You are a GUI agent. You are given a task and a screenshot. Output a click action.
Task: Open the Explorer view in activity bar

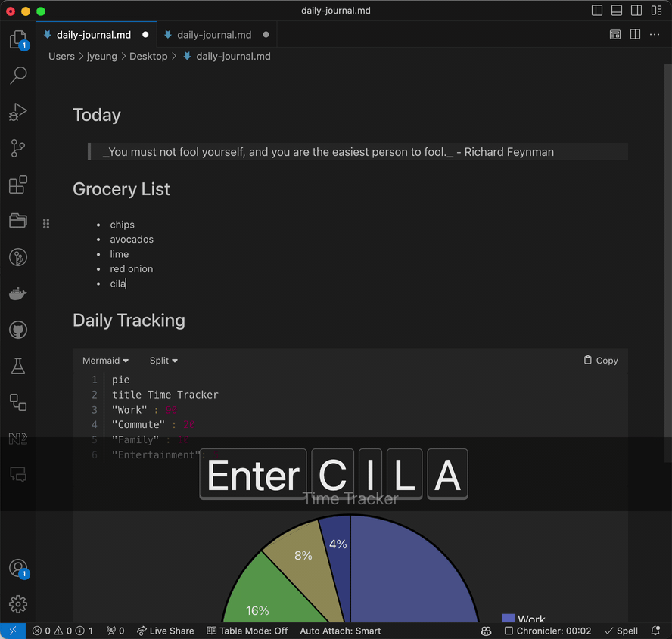tap(18, 40)
